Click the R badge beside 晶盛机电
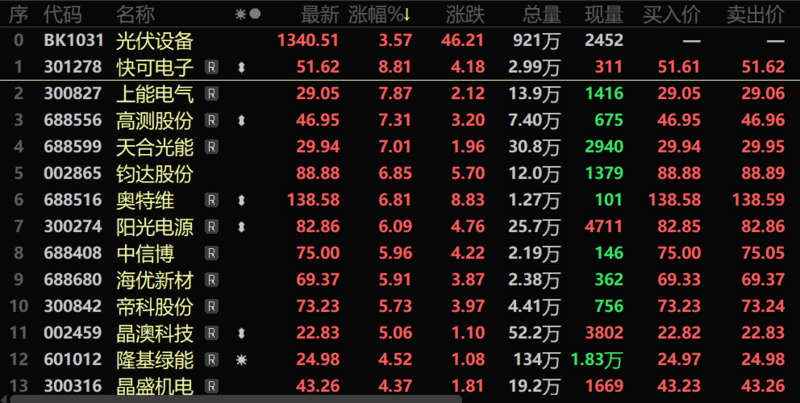This screenshot has height=403, width=800. (212, 386)
